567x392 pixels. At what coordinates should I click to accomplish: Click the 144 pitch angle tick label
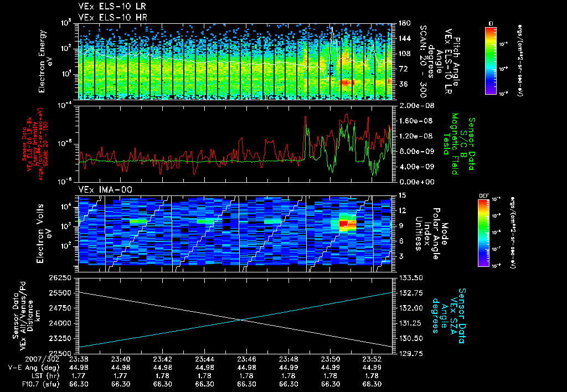click(x=404, y=38)
